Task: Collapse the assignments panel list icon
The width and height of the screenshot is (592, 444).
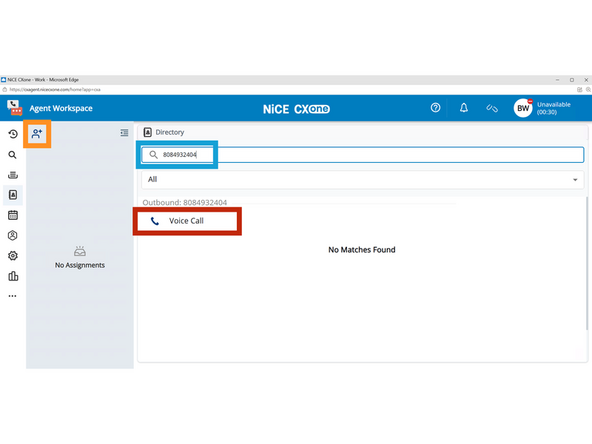Action: pyautogui.click(x=124, y=133)
